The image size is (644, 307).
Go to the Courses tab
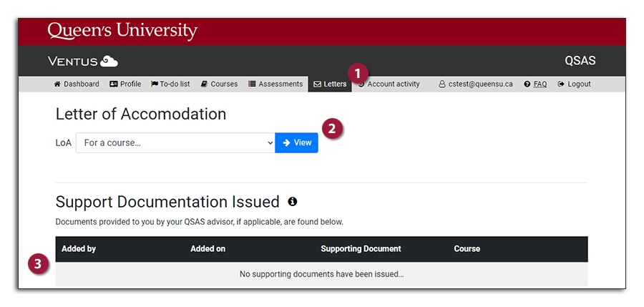(224, 84)
